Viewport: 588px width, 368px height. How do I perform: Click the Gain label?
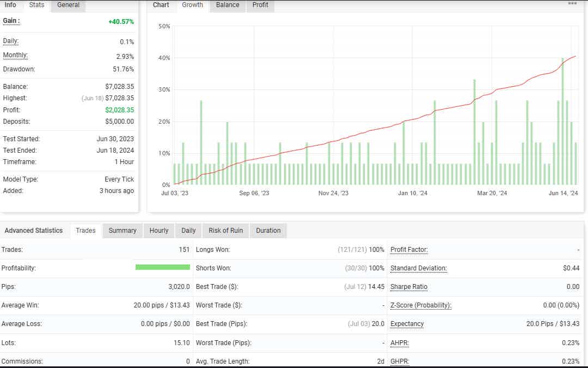click(x=11, y=21)
